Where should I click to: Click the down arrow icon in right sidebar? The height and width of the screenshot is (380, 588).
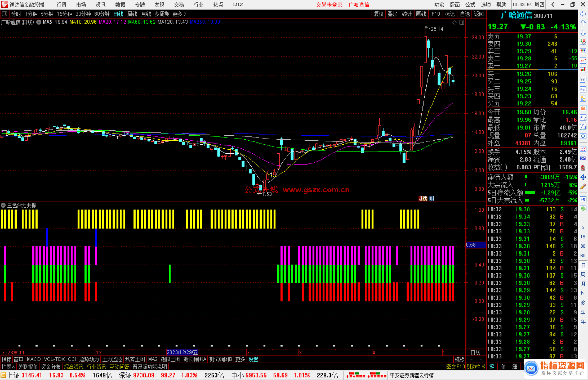point(583,33)
